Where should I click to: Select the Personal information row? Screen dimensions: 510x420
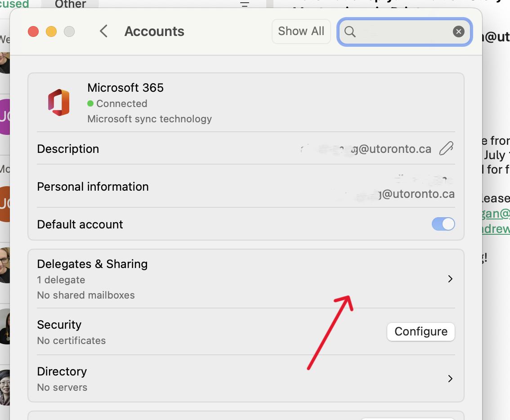click(93, 187)
